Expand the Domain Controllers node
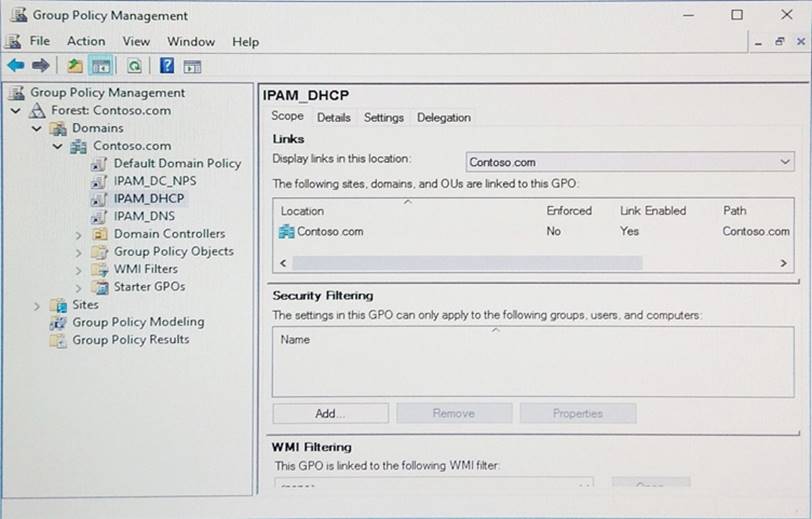 click(79, 234)
